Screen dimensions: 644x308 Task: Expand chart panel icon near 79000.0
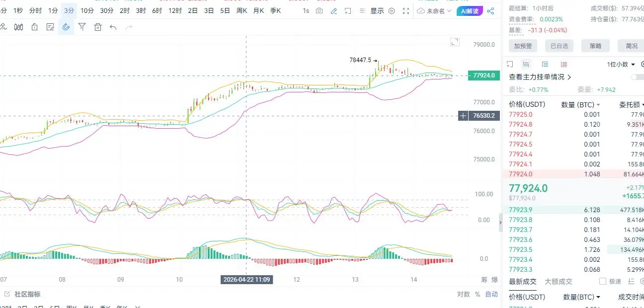[455, 42]
